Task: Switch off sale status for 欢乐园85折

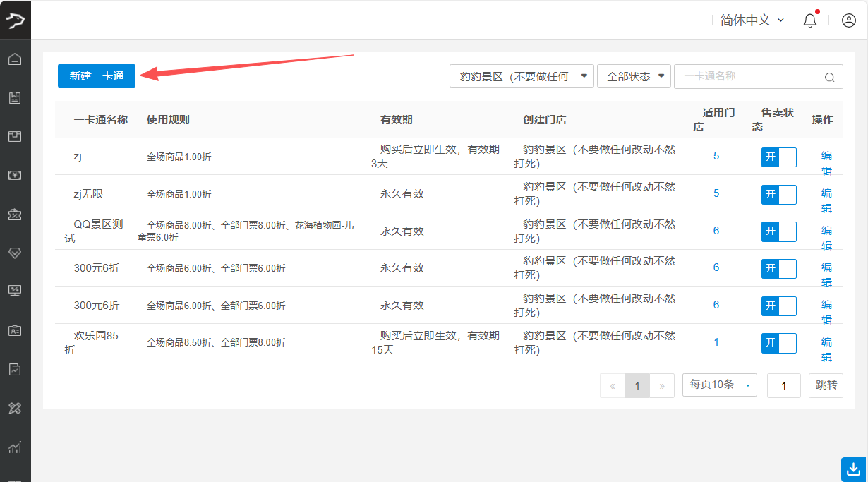Action: 778,343
